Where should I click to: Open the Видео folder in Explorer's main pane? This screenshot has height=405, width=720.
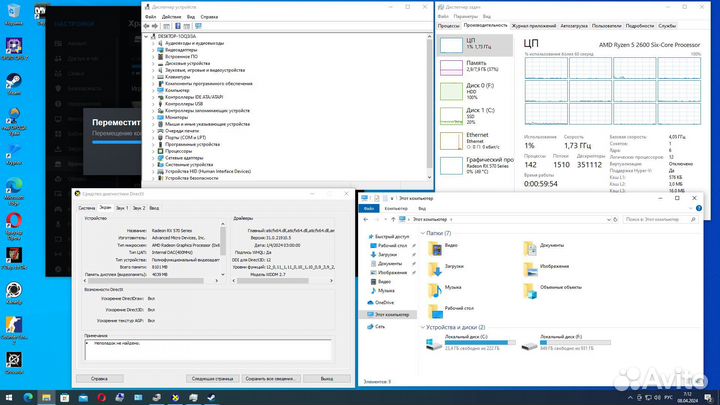click(443, 248)
